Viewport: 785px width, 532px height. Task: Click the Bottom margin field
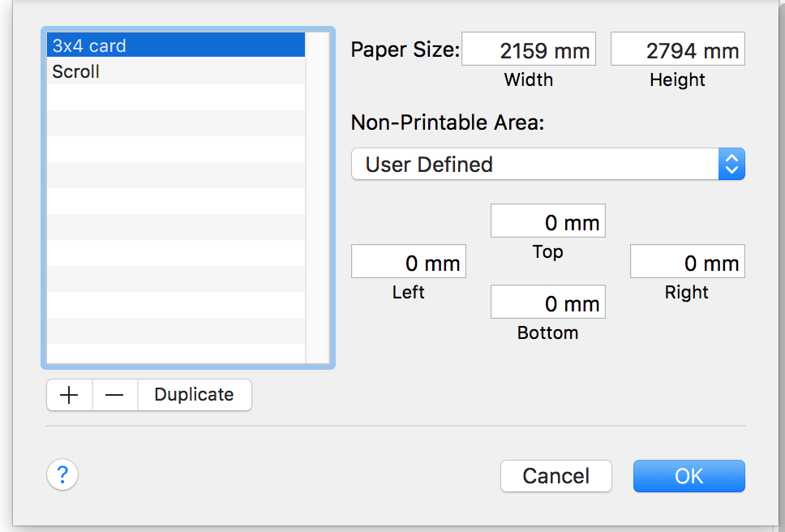click(x=547, y=302)
